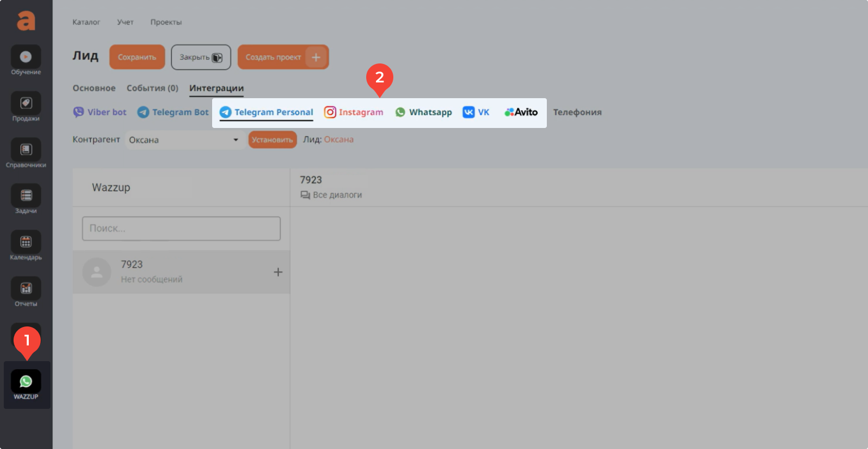Image resolution: width=868 pixels, height=449 pixels.
Task: Focus the Поиск... search field
Action: click(181, 228)
